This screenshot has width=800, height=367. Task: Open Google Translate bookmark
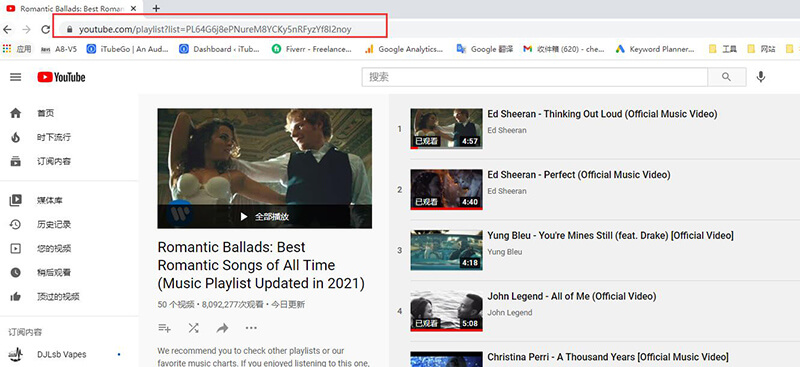[x=485, y=49]
